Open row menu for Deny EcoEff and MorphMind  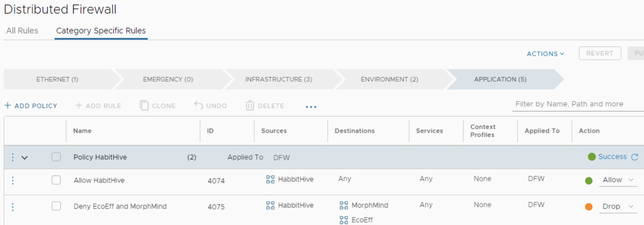tap(13, 207)
